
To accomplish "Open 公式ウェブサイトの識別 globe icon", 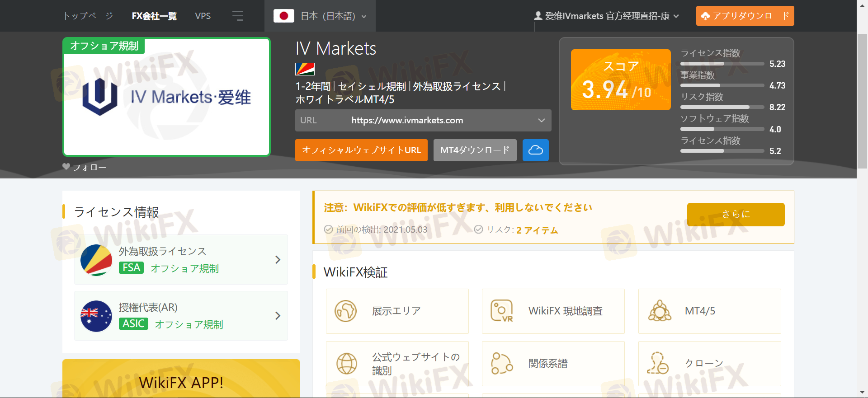I will tap(347, 364).
